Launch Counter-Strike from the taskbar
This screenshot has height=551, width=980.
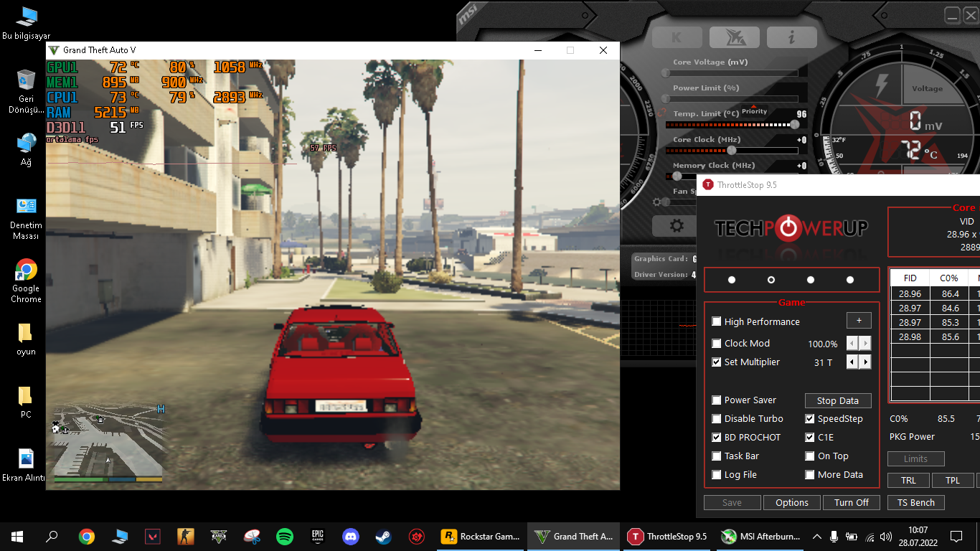click(x=186, y=537)
